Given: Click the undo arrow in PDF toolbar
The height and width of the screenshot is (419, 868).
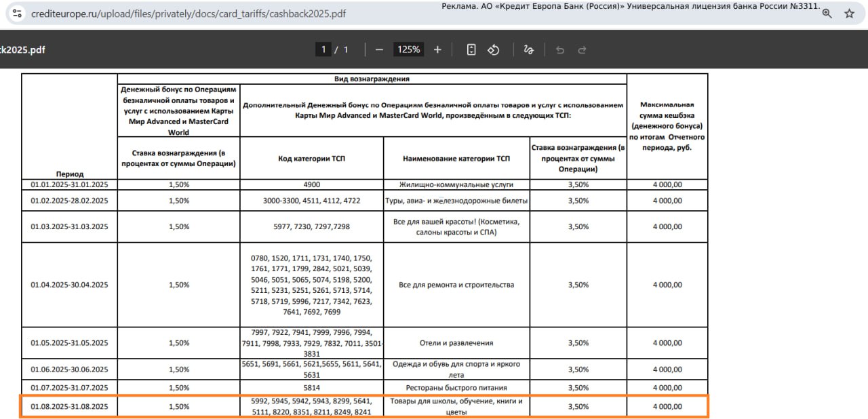Looking at the screenshot, I should 559,49.
